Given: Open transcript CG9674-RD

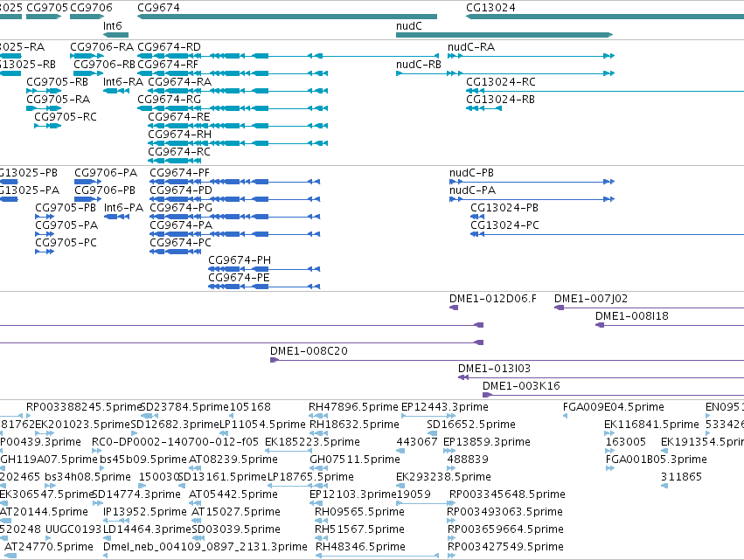Looking at the screenshot, I should (x=169, y=47).
